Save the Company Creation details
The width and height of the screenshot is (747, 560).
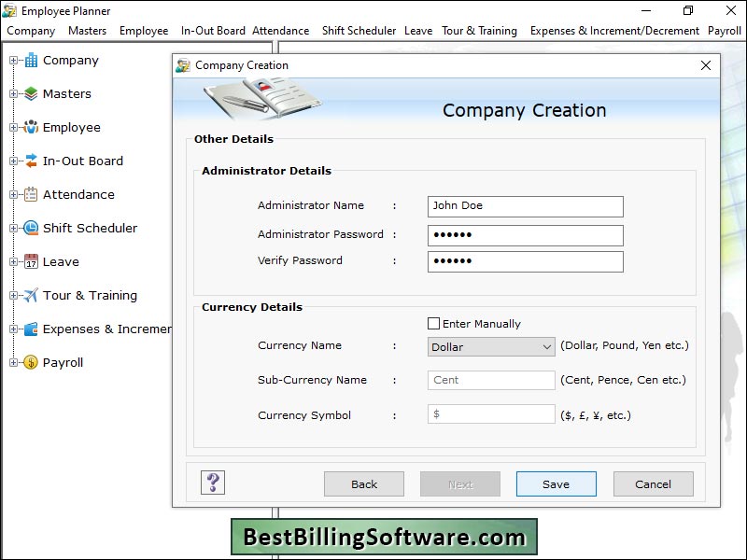tap(556, 483)
